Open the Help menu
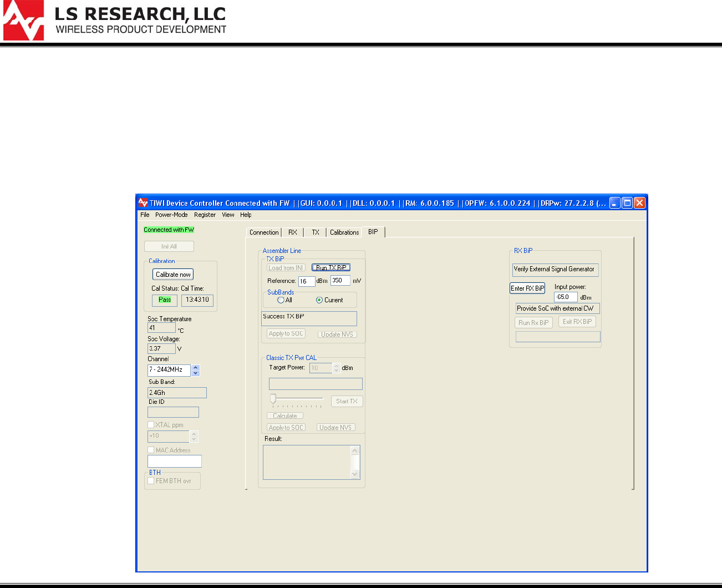Viewport: 722px width, 588px height. click(246, 215)
